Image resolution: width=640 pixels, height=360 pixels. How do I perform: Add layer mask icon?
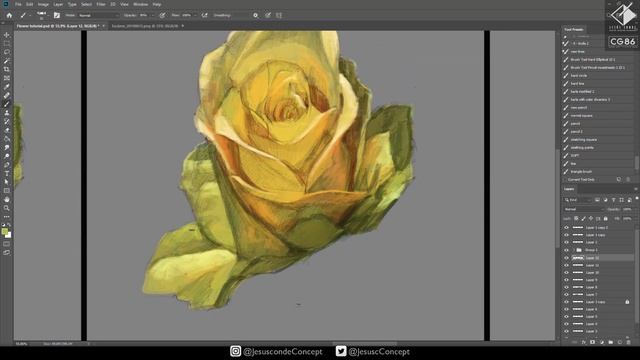pyautogui.click(x=592, y=342)
